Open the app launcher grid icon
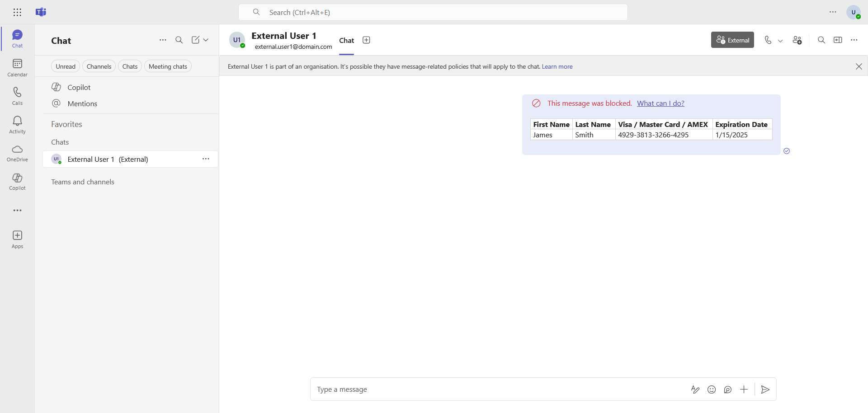The height and width of the screenshot is (413, 868). 17,12
